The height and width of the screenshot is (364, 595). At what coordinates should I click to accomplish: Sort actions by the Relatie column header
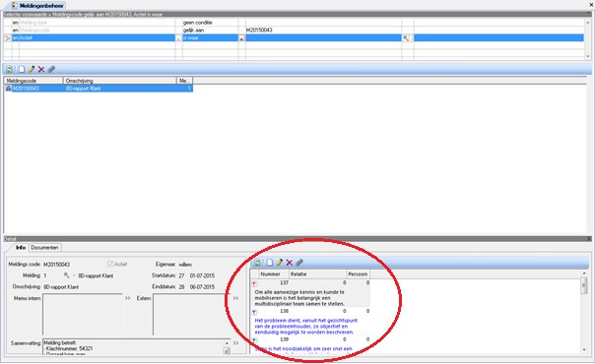click(317, 273)
